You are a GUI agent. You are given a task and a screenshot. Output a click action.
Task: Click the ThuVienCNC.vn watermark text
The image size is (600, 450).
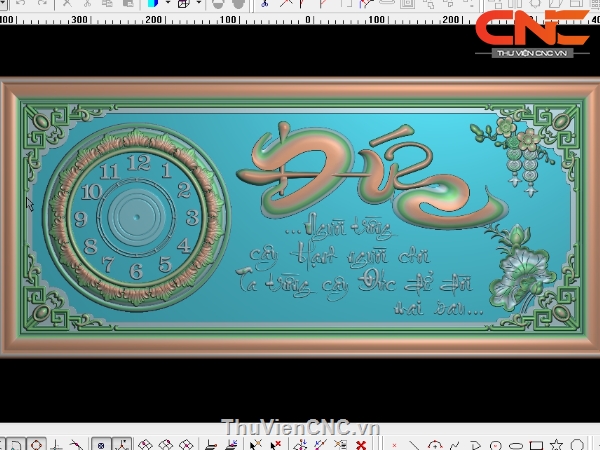coord(300,427)
